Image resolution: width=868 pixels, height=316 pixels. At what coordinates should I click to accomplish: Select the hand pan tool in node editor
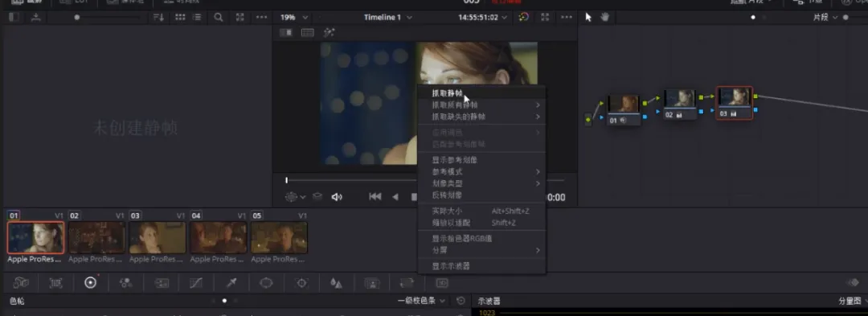604,17
